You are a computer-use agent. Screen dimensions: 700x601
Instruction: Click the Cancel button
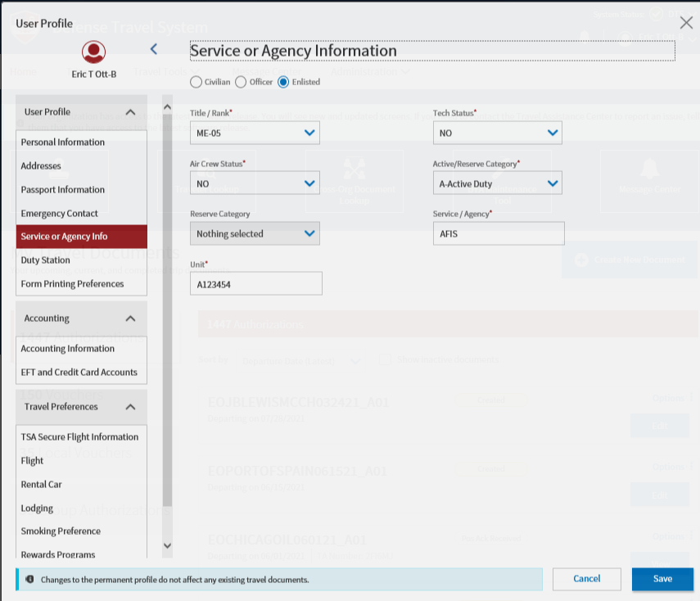[x=586, y=579]
